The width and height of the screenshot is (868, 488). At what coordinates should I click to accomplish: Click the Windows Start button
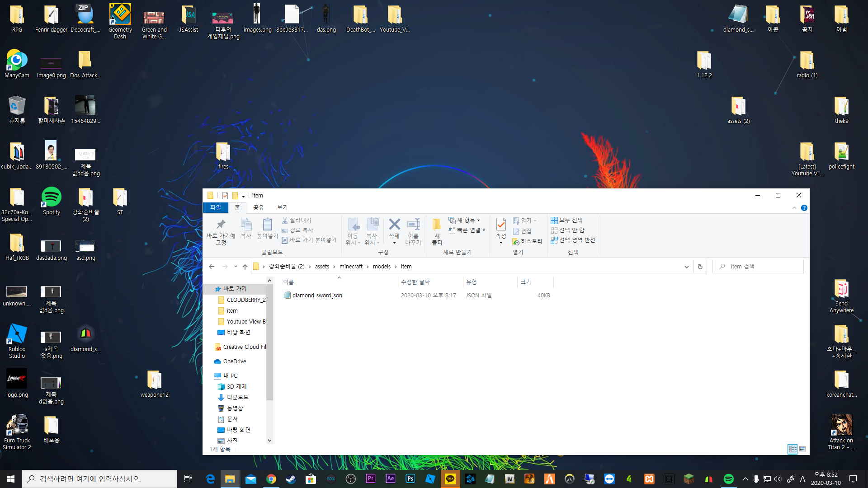tap(11, 479)
